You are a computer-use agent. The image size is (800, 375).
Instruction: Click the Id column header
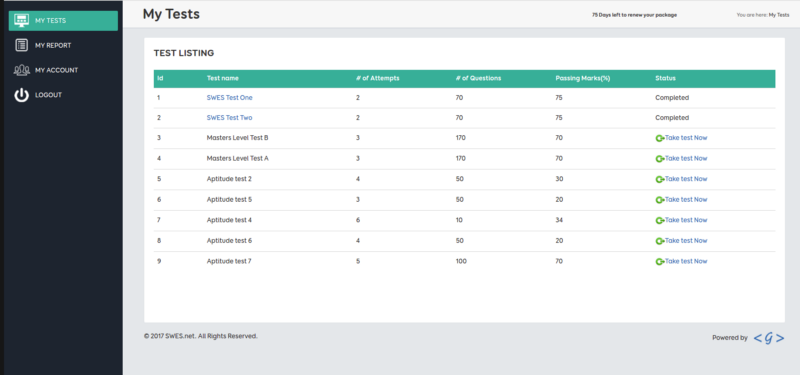click(x=160, y=79)
